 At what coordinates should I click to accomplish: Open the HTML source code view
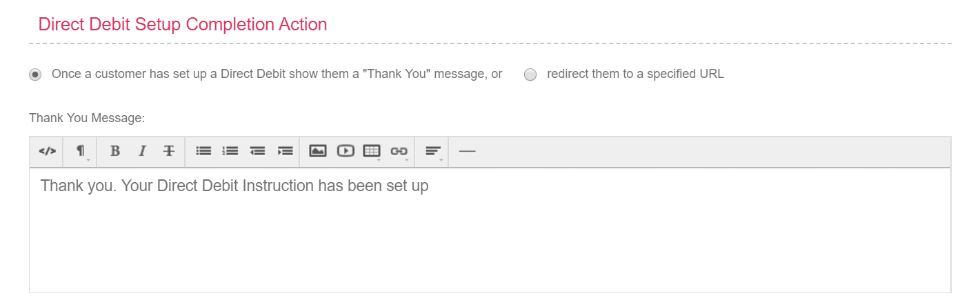(47, 151)
